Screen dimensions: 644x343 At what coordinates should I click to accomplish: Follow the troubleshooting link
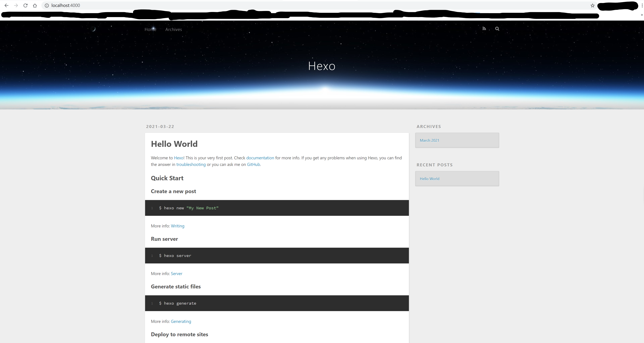(191, 164)
